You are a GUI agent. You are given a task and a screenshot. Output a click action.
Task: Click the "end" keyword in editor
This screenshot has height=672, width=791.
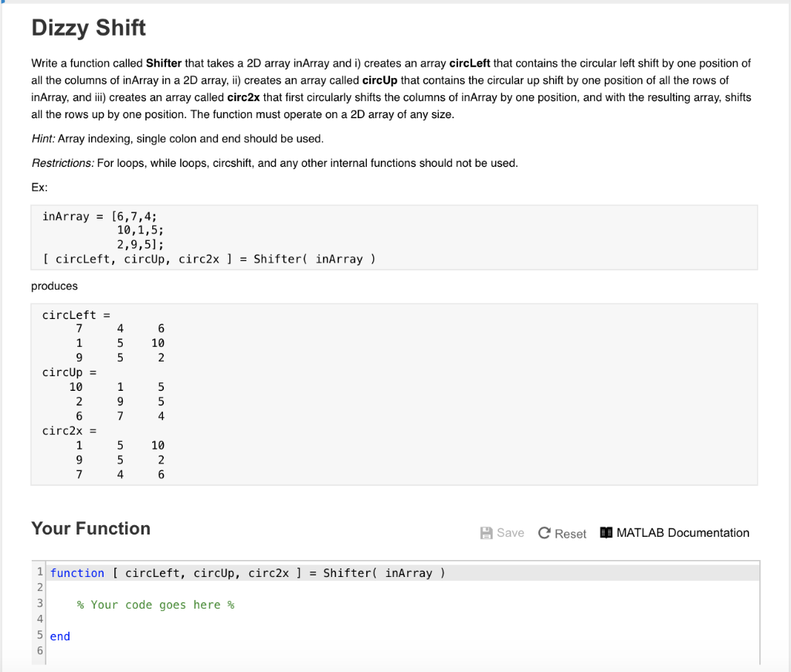tap(60, 636)
